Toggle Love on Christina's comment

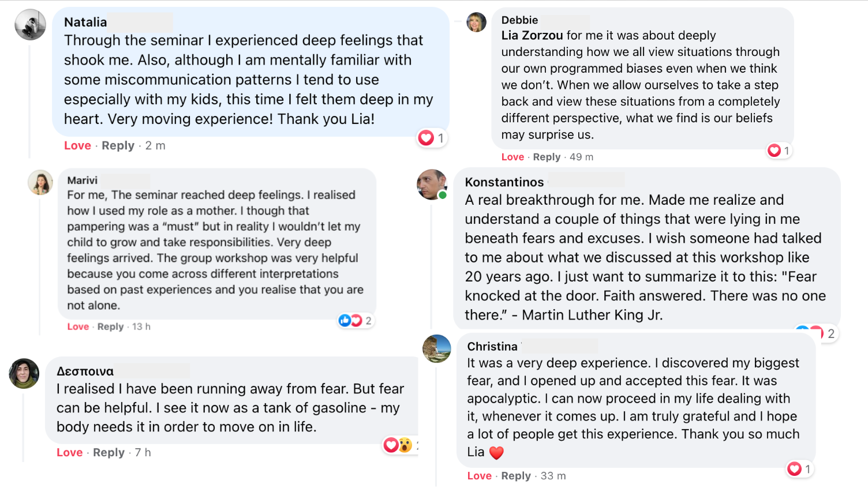coord(479,476)
